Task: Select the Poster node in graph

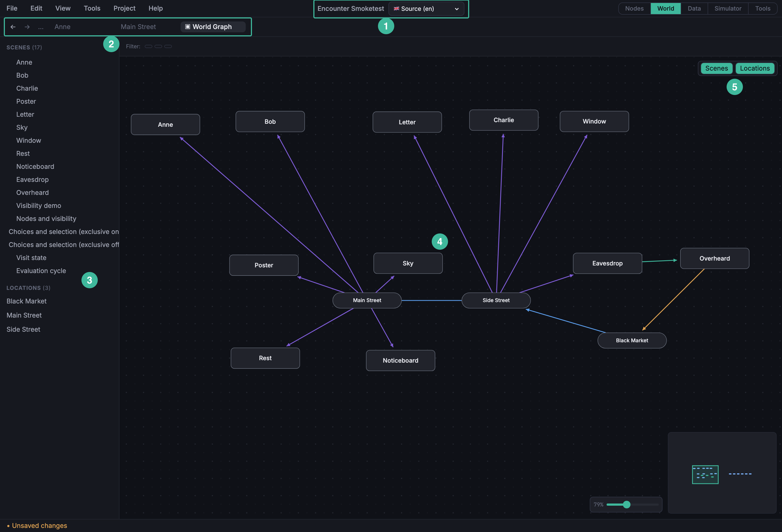Action: point(263,265)
